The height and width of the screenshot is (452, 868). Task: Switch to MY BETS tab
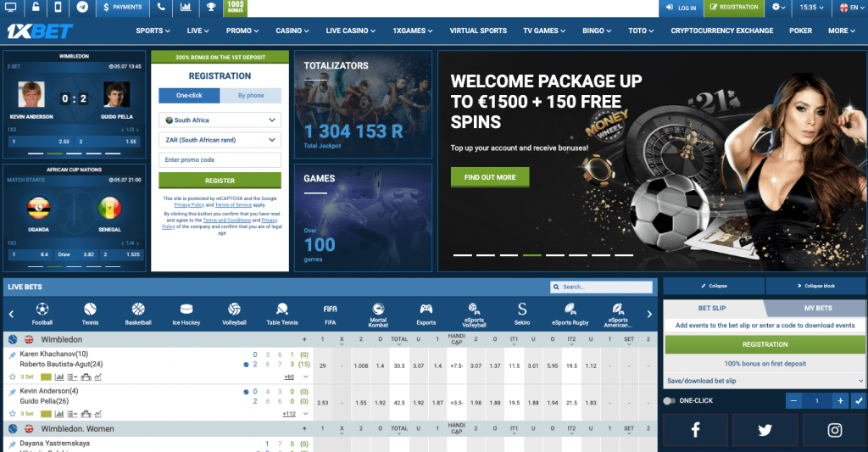click(x=818, y=308)
